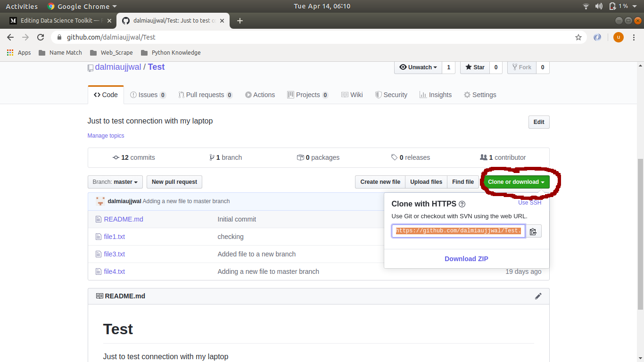
Task: Open file3.txt
Action: [x=115, y=254]
